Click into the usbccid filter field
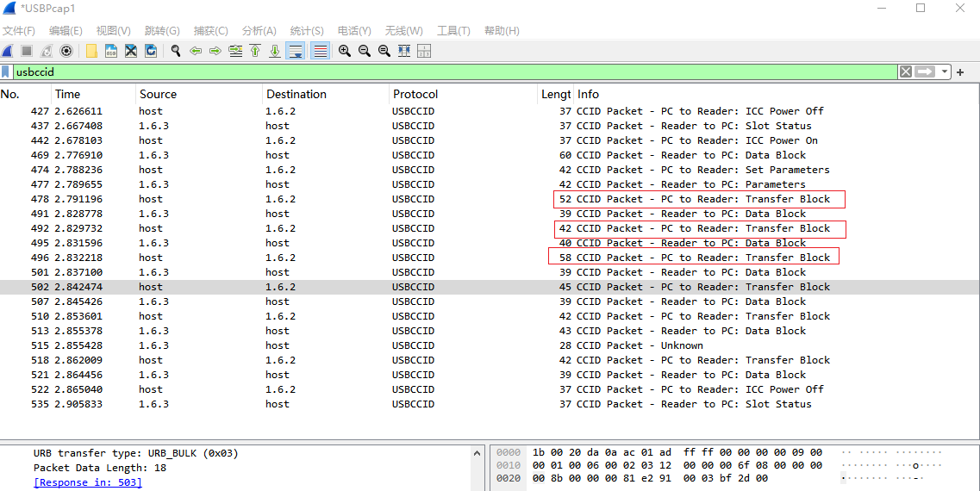Image resolution: width=980 pixels, height=491 pixels. 455,71
